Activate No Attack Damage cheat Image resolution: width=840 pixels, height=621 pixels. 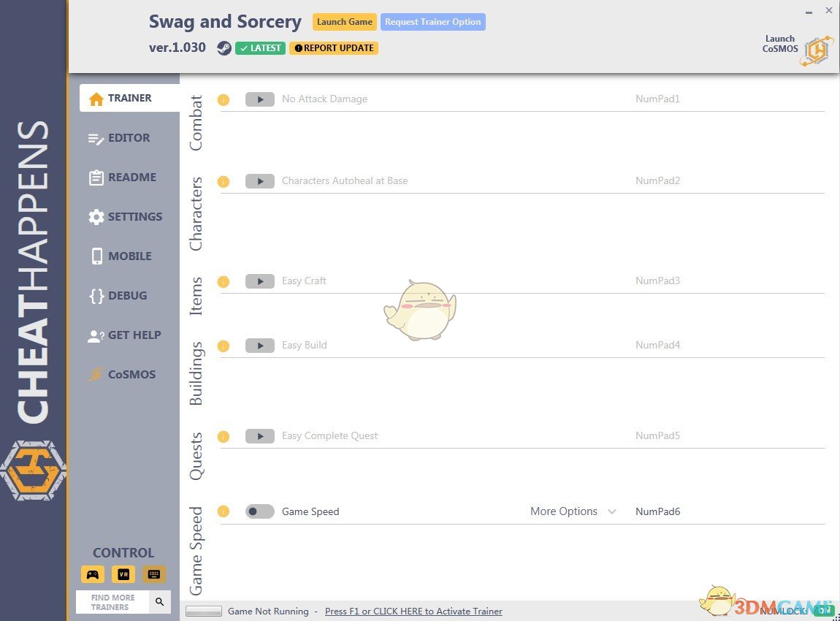click(x=260, y=99)
